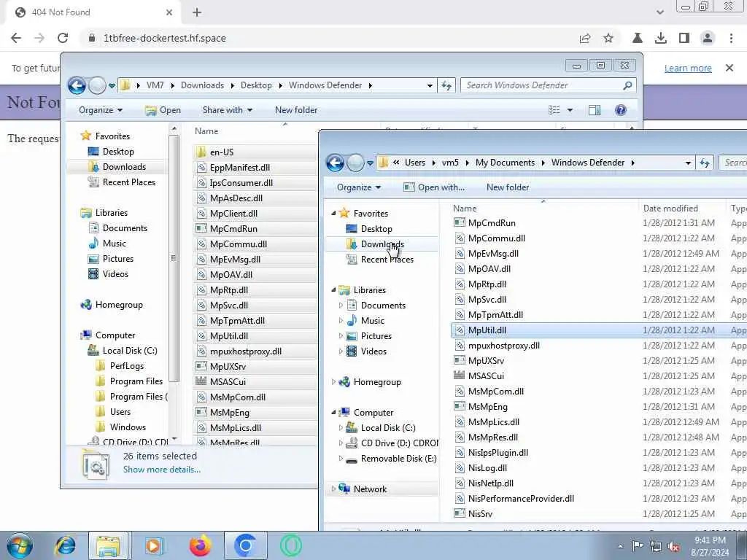
Task: Toggle the preview pane icon
Action: click(595, 111)
